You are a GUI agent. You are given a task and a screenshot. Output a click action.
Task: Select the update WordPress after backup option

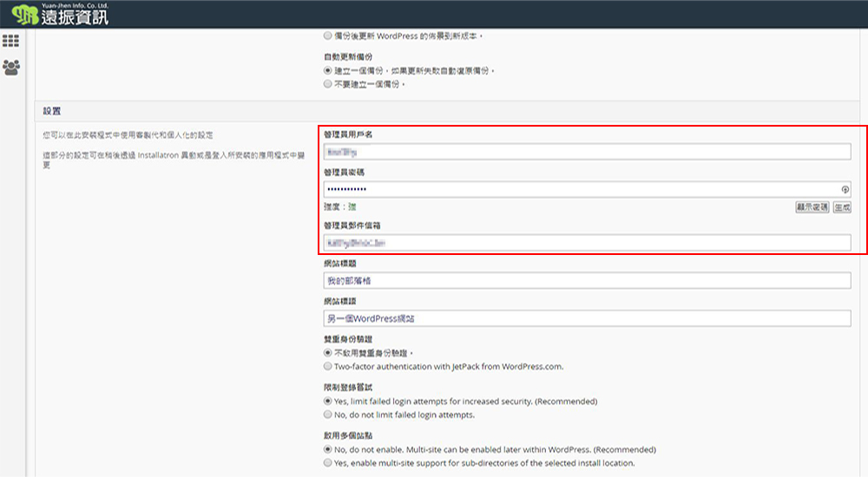pos(327,36)
